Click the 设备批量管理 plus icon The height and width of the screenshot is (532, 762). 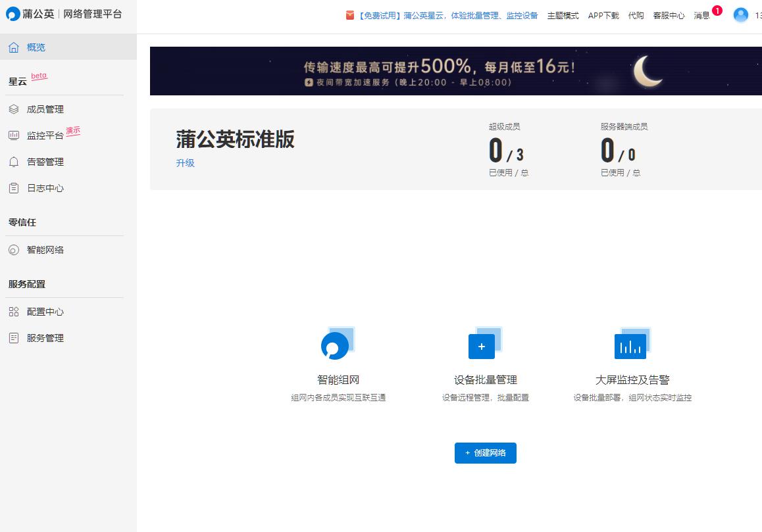(481, 346)
